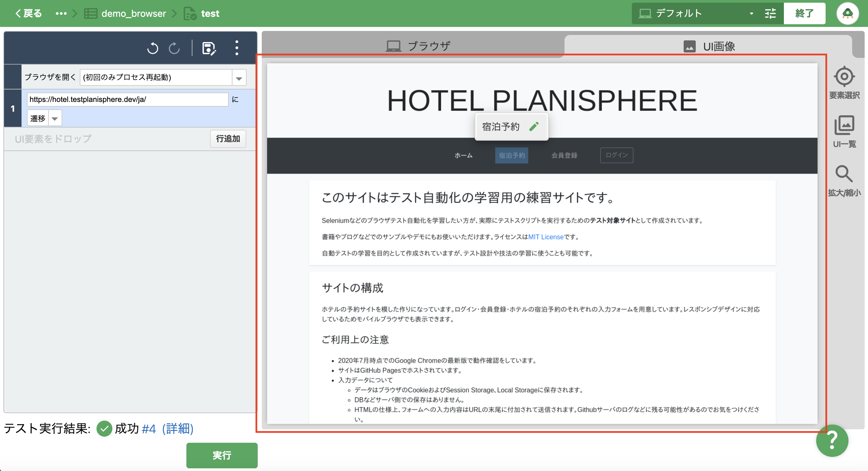Activate the 要素選択 element picker tool
Image resolution: width=868 pixels, height=471 pixels.
(844, 77)
